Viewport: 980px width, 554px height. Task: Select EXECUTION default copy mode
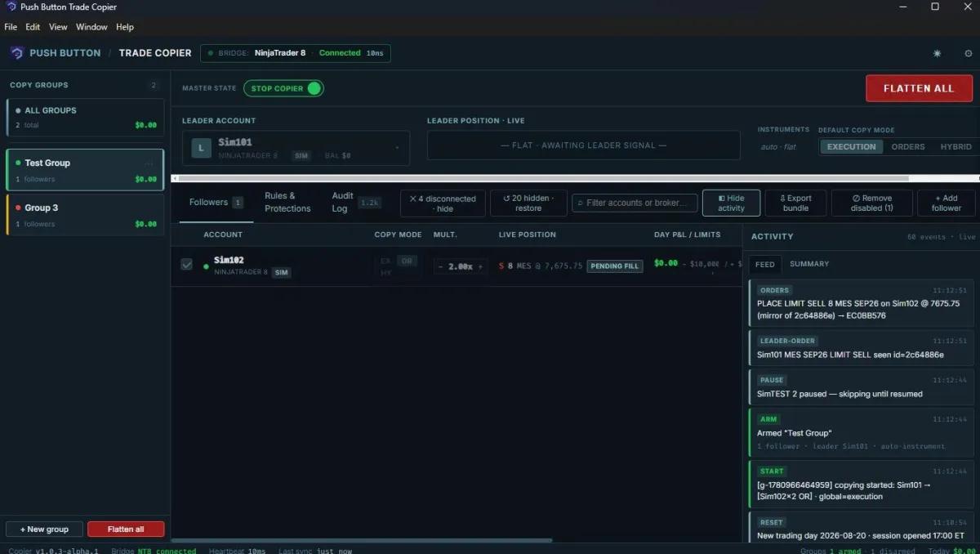click(x=851, y=147)
